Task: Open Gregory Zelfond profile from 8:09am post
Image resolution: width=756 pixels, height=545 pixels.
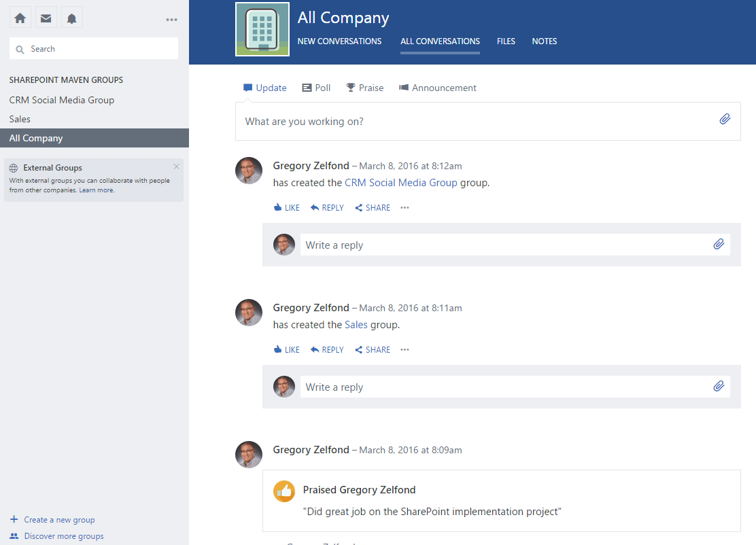Action: pos(311,450)
